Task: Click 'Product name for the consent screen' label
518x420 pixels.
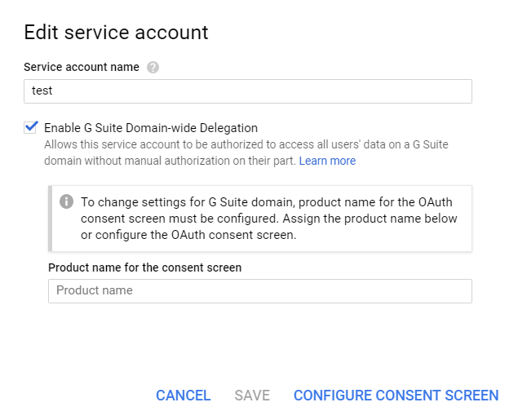Action: [x=144, y=267]
